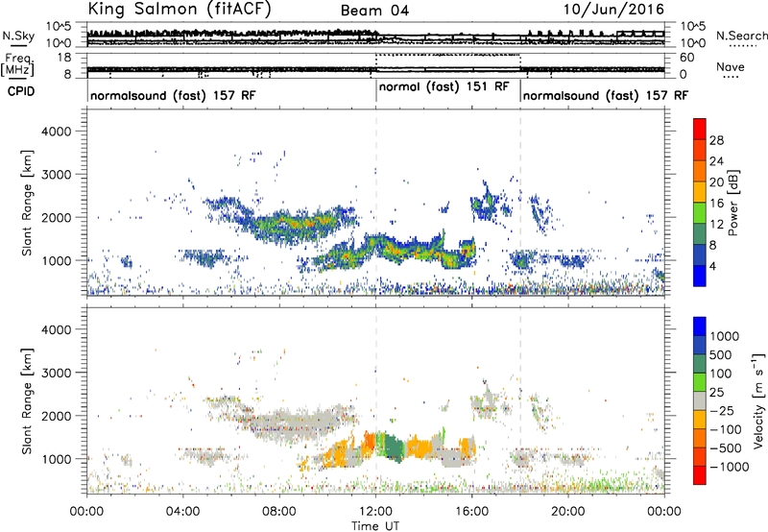This screenshot has height=532, width=768.
Task: Click the '-25' tick on the Velocity scale
Action: tap(722, 411)
